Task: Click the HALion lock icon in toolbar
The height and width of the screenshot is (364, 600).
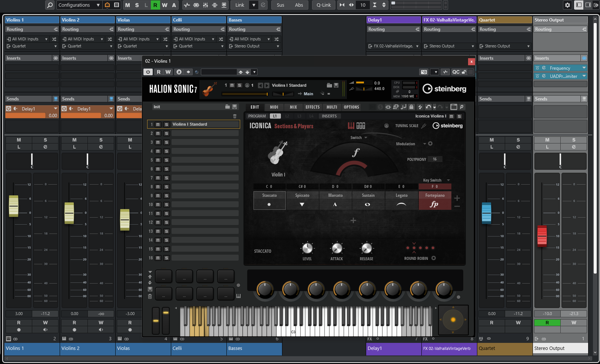Action: [411, 107]
